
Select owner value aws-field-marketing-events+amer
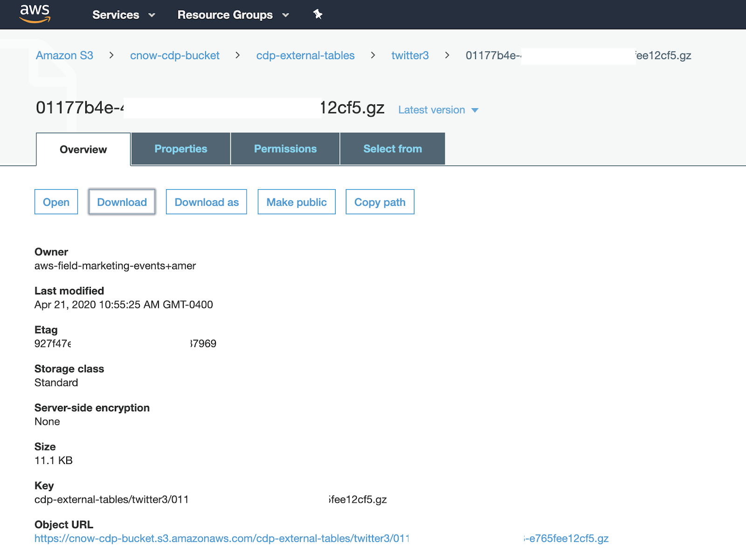[x=115, y=266]
